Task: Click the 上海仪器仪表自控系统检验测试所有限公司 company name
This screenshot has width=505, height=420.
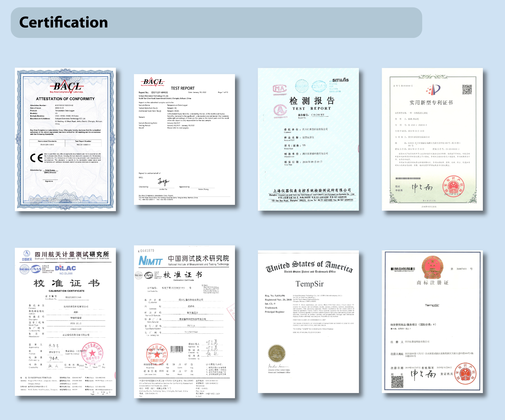Action: pyautogui.click(x=312, y=190)
